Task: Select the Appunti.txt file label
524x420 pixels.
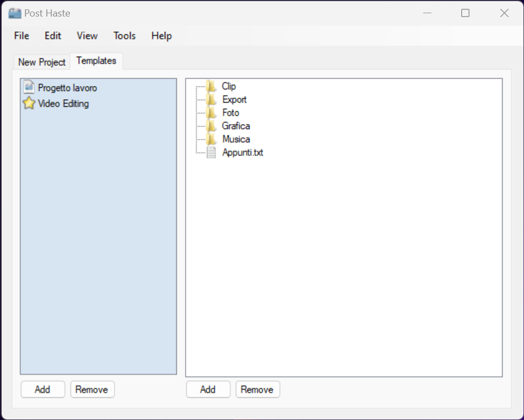Action: (x=242, y=153)
